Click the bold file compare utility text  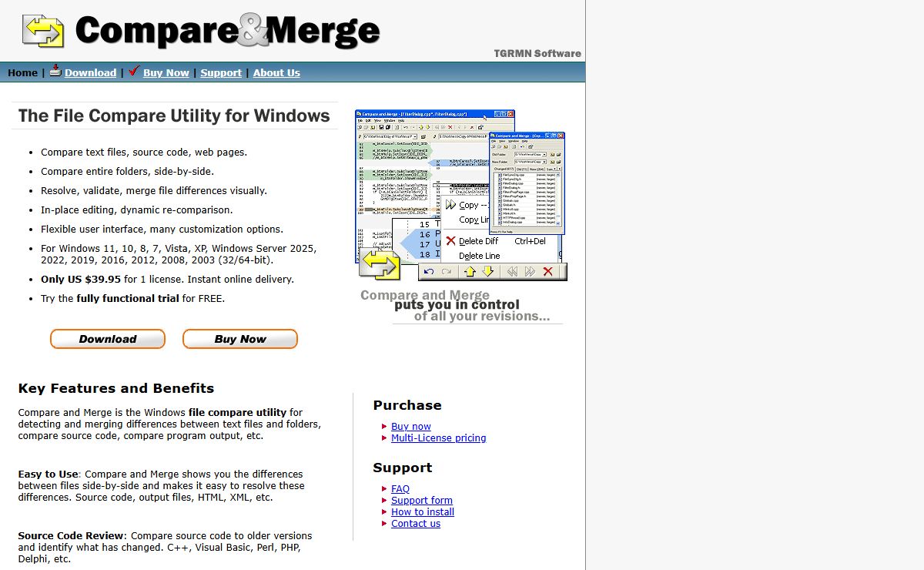(x=237, y=412)
